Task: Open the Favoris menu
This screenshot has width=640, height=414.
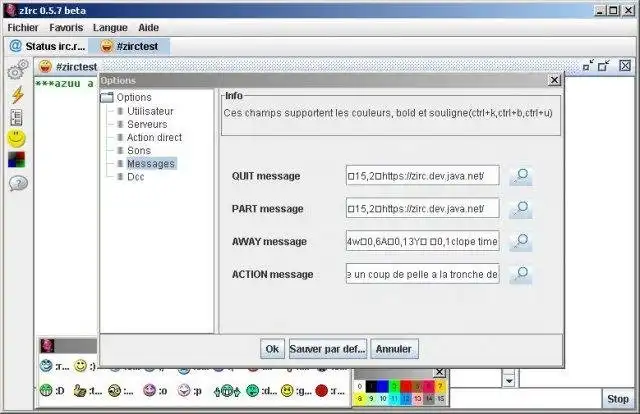Action: (66, 28)
